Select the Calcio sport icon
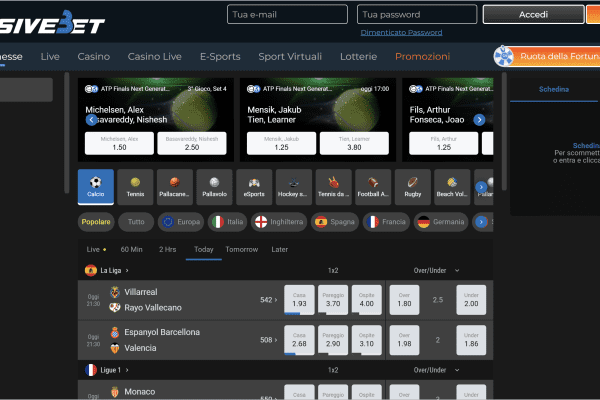Viewport: 600px width, 400px height. [96, 187]
